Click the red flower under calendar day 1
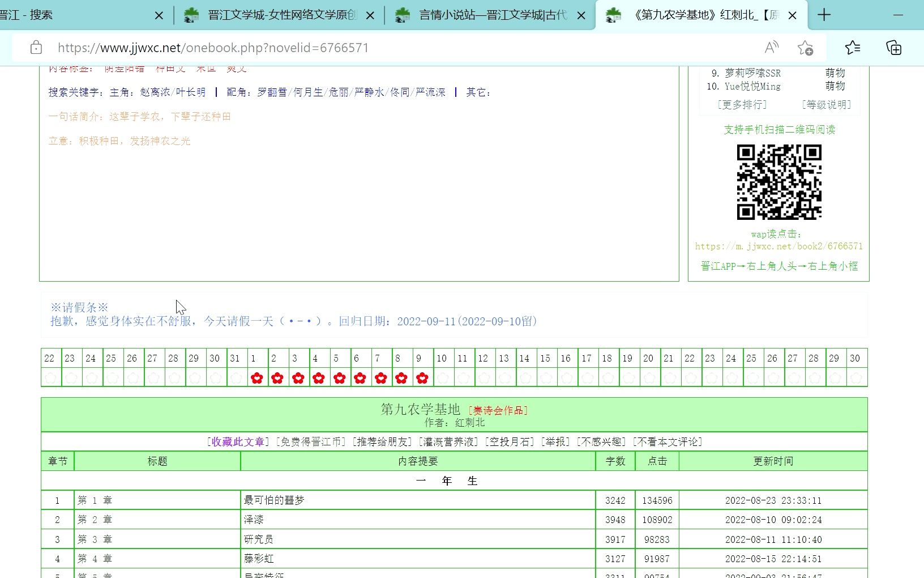This screenshot has height=578, width=924. [257, 378]
